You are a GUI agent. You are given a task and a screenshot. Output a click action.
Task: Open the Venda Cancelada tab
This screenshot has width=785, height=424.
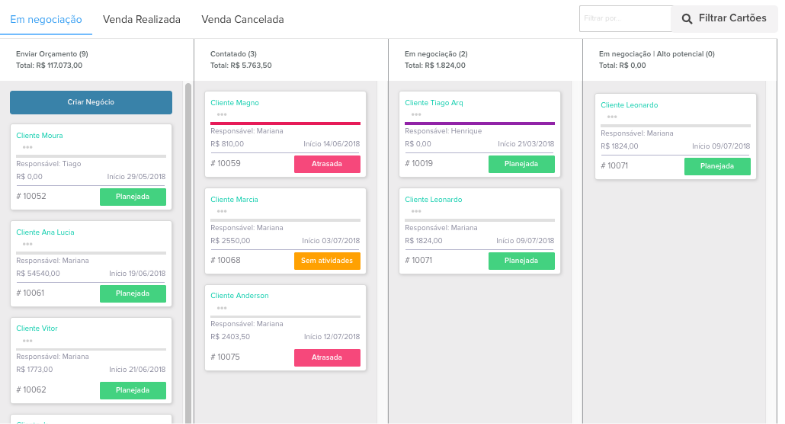242,19
